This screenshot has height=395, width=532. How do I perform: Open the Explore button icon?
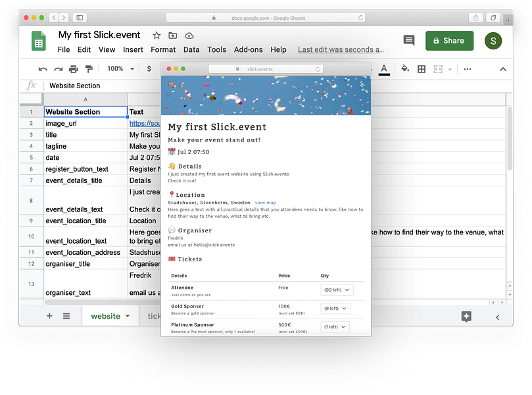pyautogui.click(x=466, y=316)
